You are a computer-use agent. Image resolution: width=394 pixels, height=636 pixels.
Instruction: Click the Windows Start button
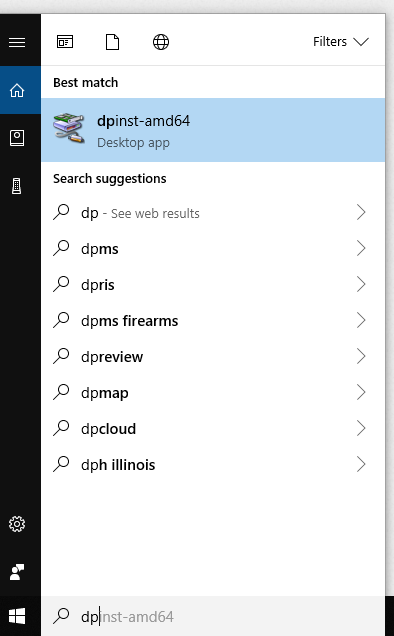click(17, 616)
